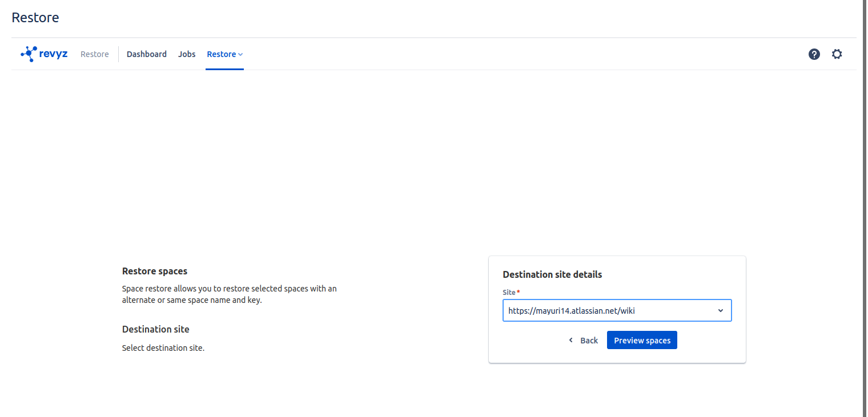This screenshot has height=417, width=868.
Task: Click the Restore page title at top
Action: tap(35, 18)
